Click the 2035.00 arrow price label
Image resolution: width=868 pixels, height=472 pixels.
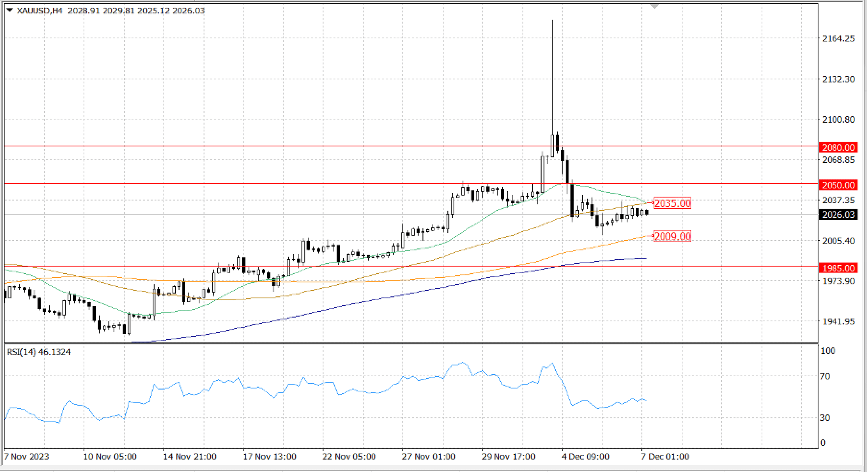coord(672,203)
